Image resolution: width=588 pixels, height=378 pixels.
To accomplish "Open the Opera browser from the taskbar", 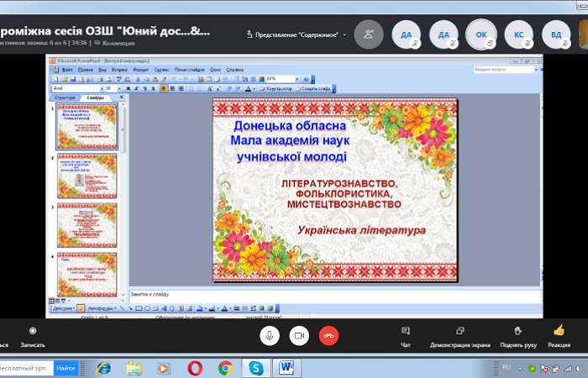I will click(194, 368).
